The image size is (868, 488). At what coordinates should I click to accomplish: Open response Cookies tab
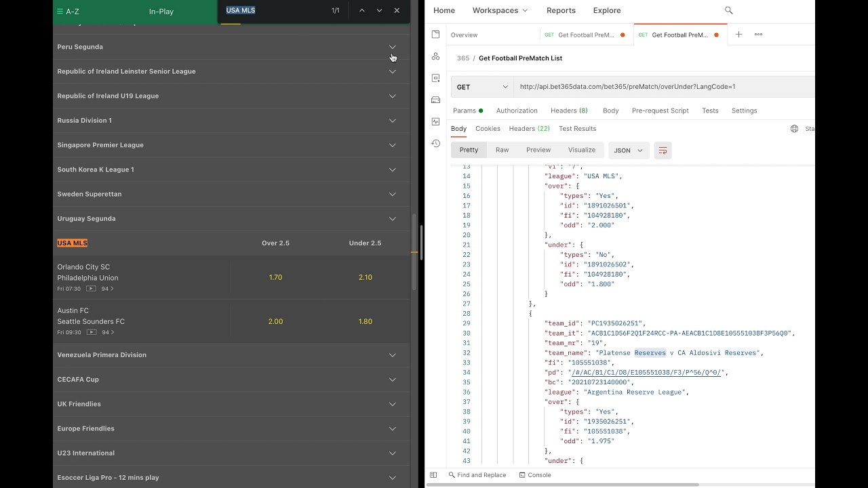[x=488, y=129]
